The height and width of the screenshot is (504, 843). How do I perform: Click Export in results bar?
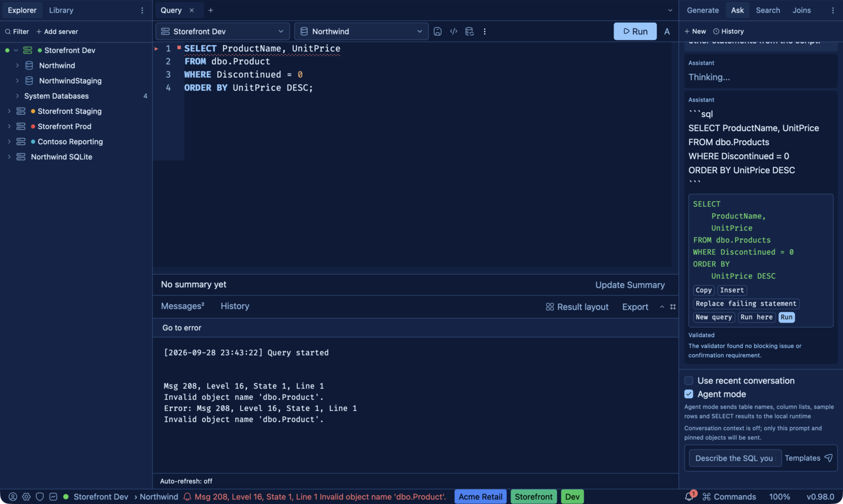[x=635, y=307]
